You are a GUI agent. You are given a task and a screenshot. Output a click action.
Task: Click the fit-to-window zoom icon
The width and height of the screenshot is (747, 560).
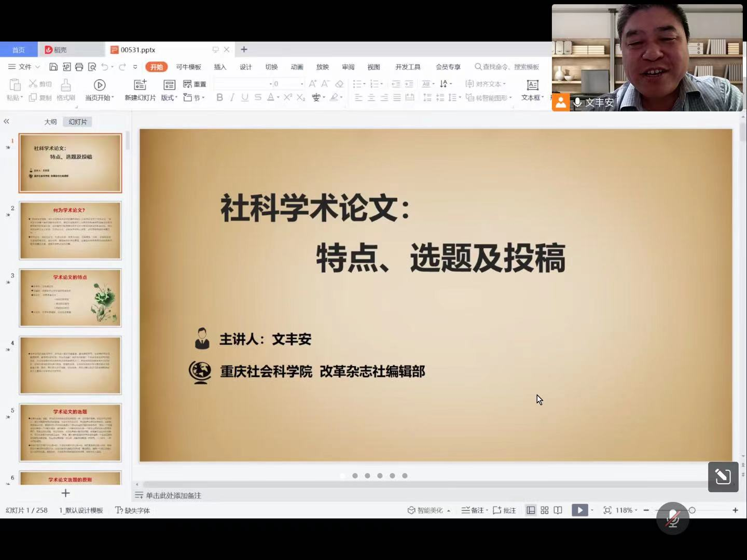pos(607,510)
